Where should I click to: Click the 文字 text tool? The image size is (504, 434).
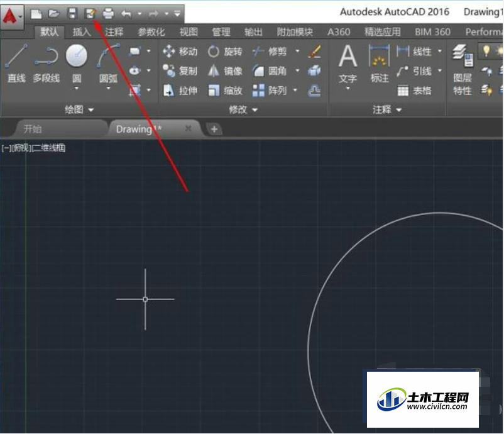pos(348,64)
